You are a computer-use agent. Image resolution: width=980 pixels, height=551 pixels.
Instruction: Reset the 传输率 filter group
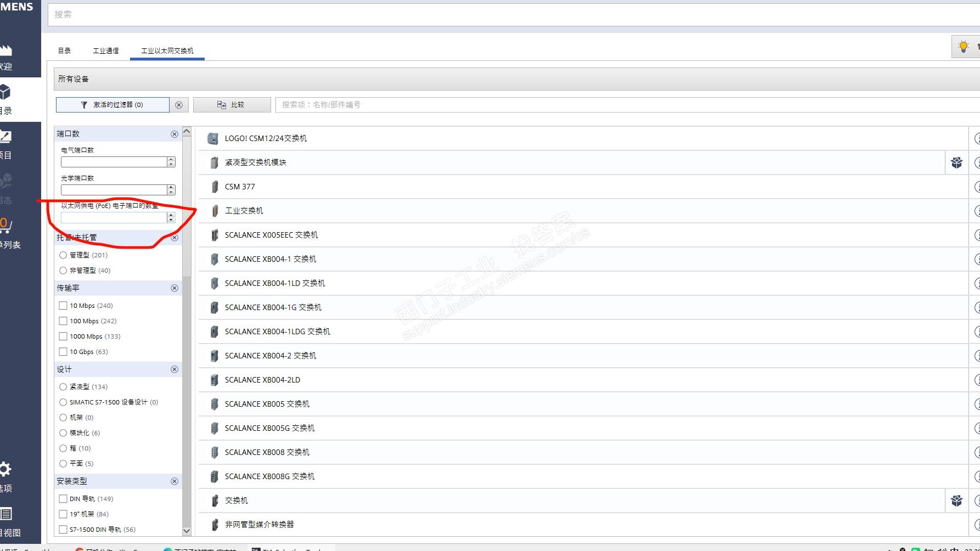coord(174,288)
